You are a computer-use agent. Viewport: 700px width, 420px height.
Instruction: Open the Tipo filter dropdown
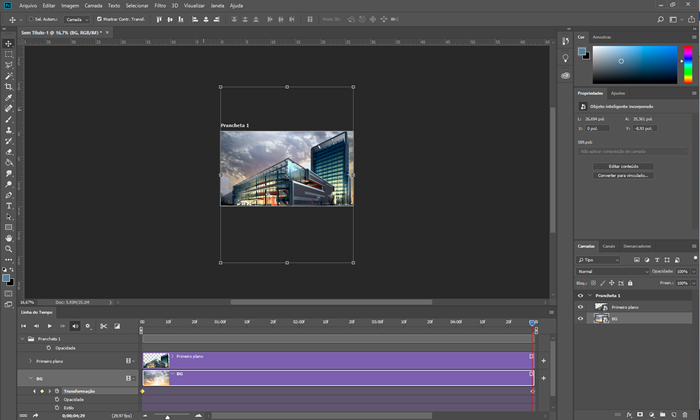click(x=599, y=260)
